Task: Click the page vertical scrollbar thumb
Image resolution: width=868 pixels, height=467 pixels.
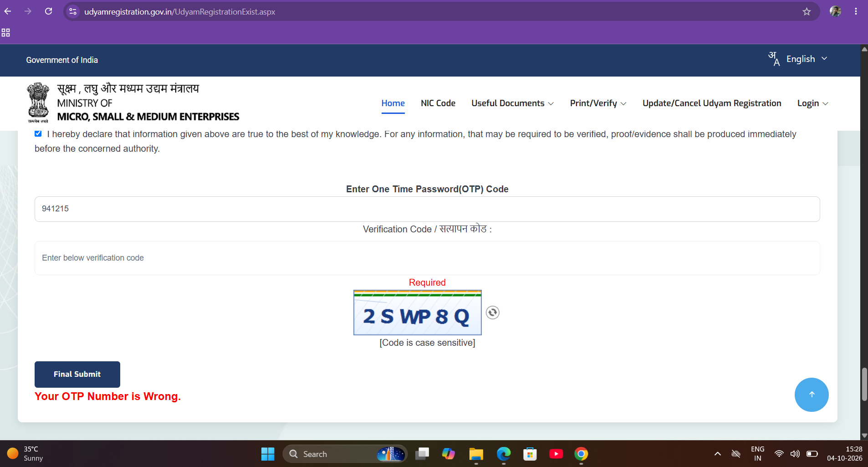Action: [x=864, y=384]
